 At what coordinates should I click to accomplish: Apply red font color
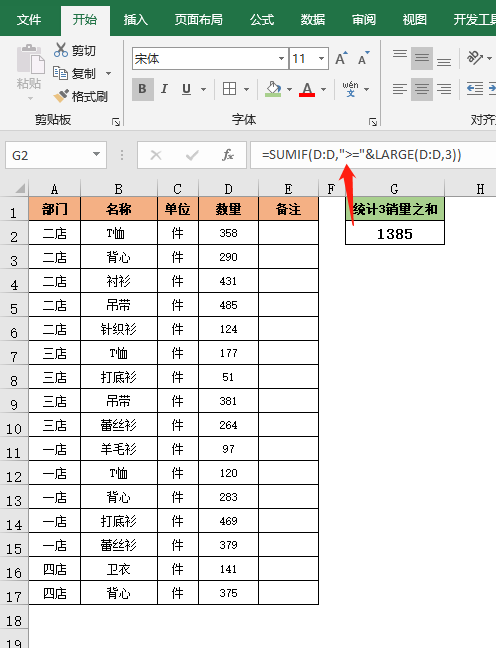point(307,89)
